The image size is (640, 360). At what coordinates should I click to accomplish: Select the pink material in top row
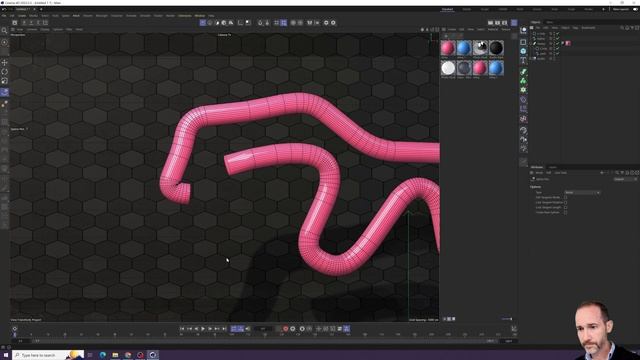coord(448,48)
